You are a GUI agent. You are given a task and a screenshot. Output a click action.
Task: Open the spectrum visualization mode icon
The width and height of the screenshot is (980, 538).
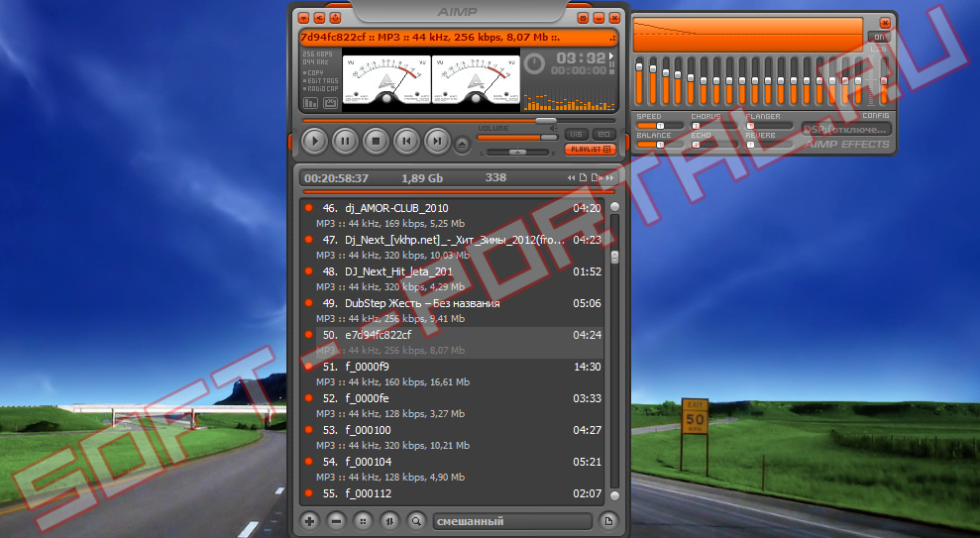pyautogui.click(x=310, y=103)
